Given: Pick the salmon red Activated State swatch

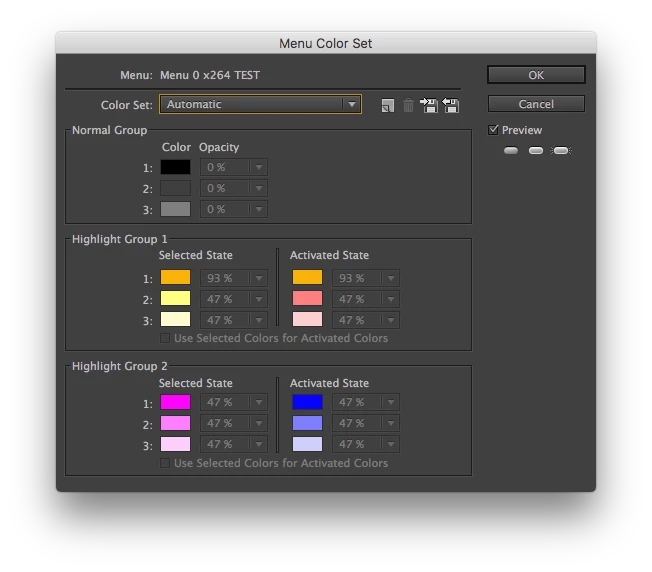Looking at the screenshot, I should (x=307, y=298).
